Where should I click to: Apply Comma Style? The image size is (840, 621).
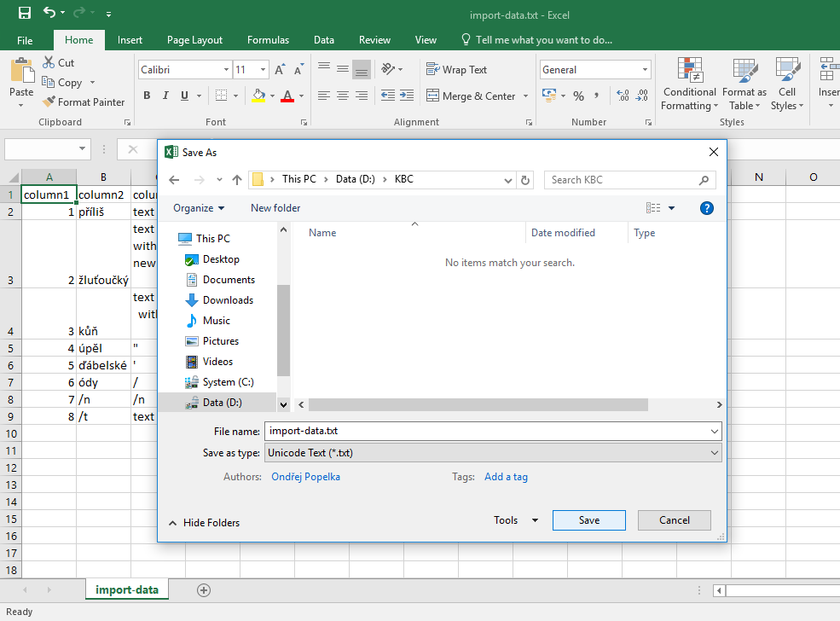596,96
